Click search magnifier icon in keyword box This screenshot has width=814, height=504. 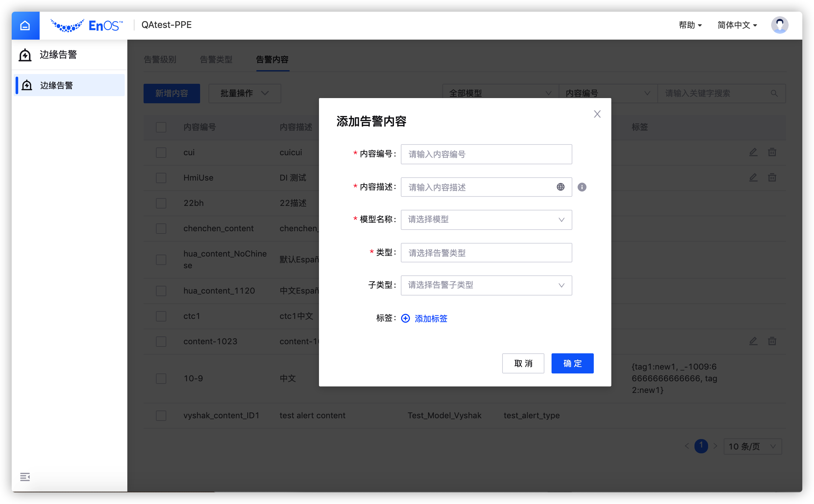coord(774,93)
